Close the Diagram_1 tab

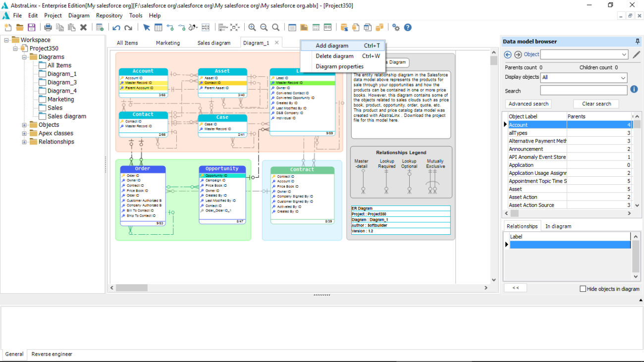(277, 43)
